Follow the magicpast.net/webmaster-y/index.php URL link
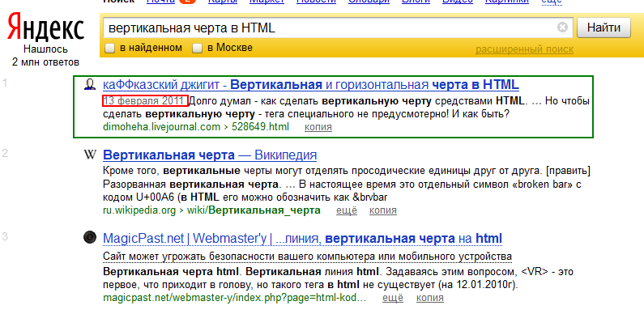Screen dimensions: 644x314 click(235, 298)
